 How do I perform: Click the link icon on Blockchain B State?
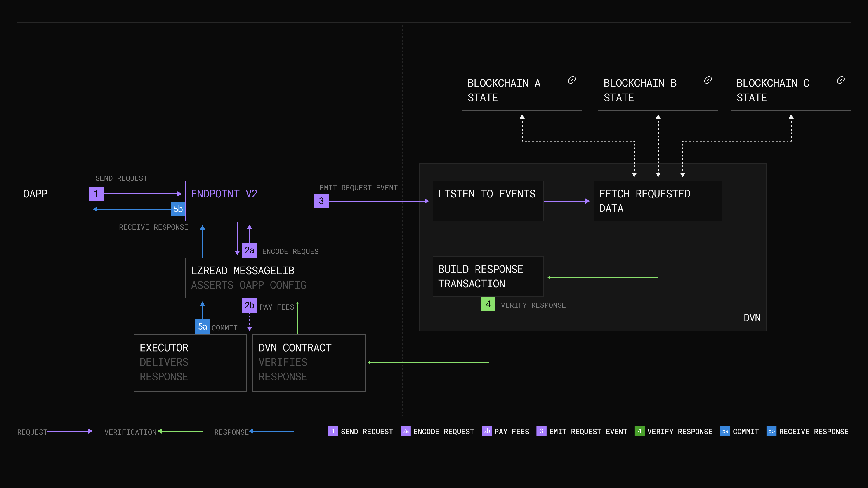[x=708, y=80]
